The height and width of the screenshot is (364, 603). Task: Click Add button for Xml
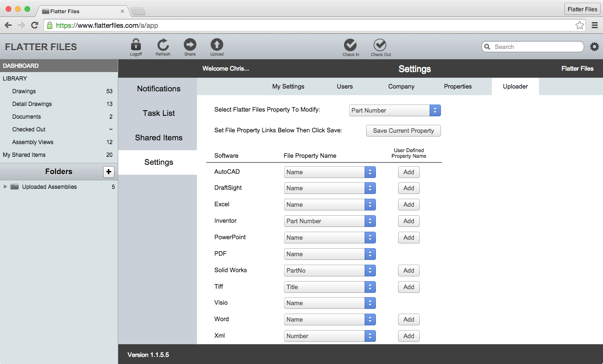(409, 336)
